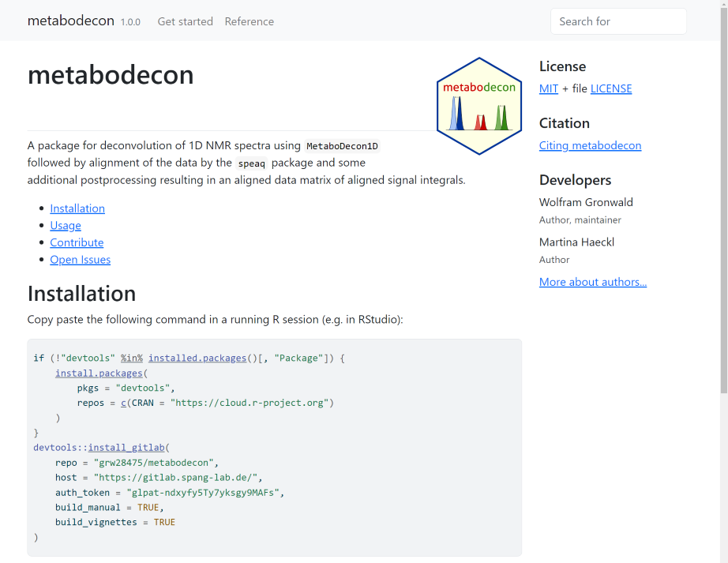Click the metabodecon brand name in navbar
728x563 pixels.
click(70, 21)
